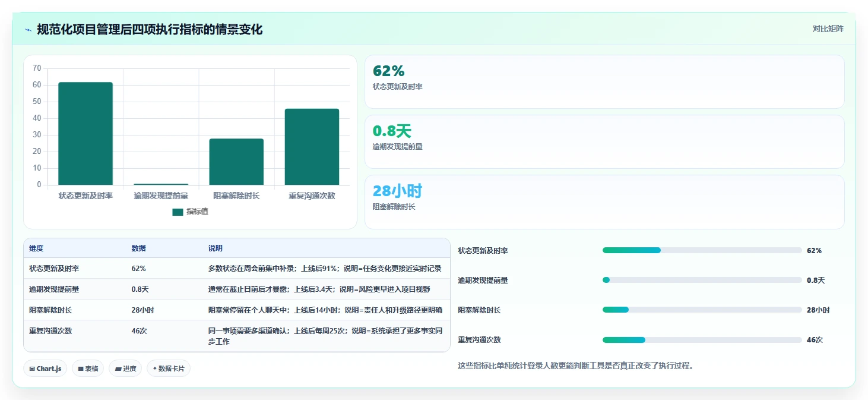Click the description starting 同一事项需要多渠道确认

click(x=325, y=336)
